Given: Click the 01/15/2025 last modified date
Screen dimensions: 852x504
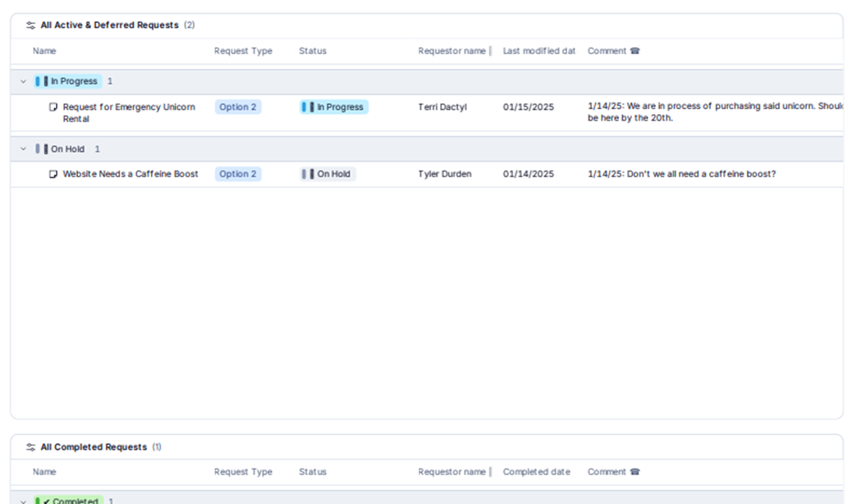Looking at the screenshot, I should (528, 107).
